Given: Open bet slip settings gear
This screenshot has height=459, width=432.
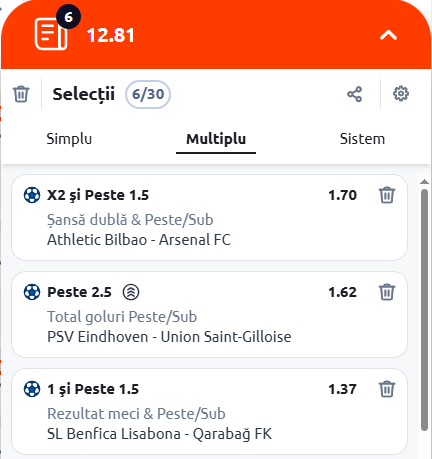Looking at the screenshot, I should coord(401,94).
